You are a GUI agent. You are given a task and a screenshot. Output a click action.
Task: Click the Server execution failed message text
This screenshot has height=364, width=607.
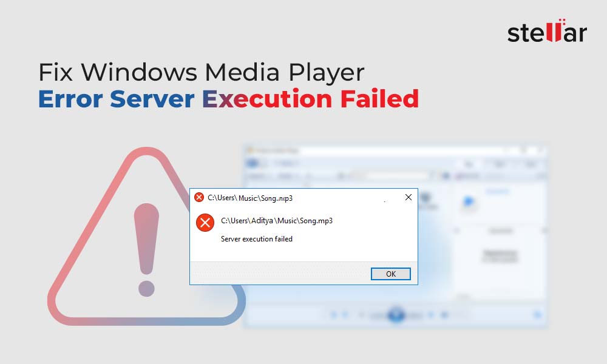click(x=257, y=239)
